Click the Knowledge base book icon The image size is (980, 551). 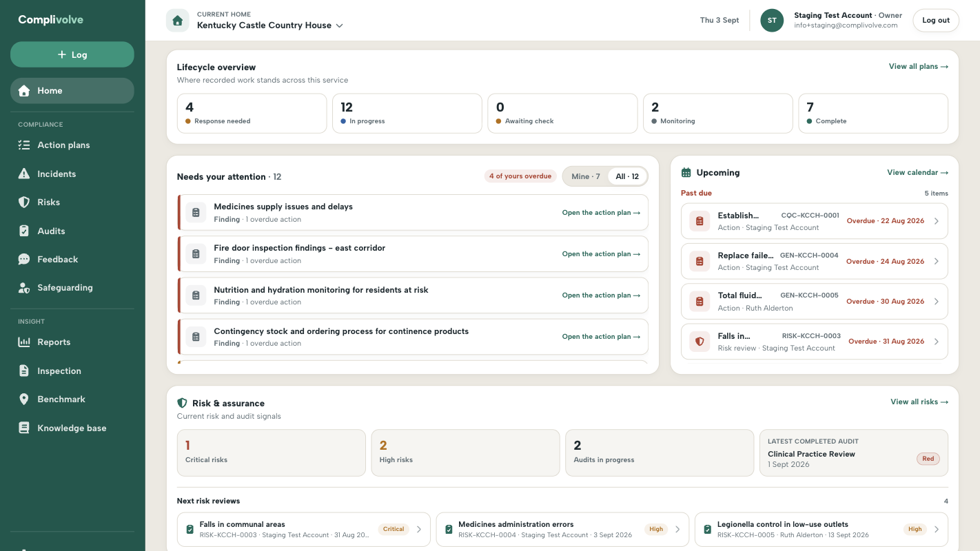(x=24, y=428)
